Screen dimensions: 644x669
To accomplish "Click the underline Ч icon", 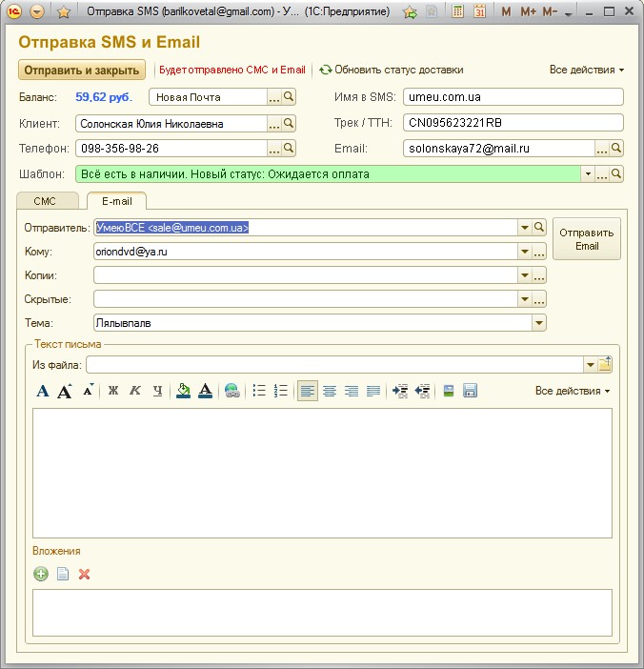I will (x=157, y=391).
